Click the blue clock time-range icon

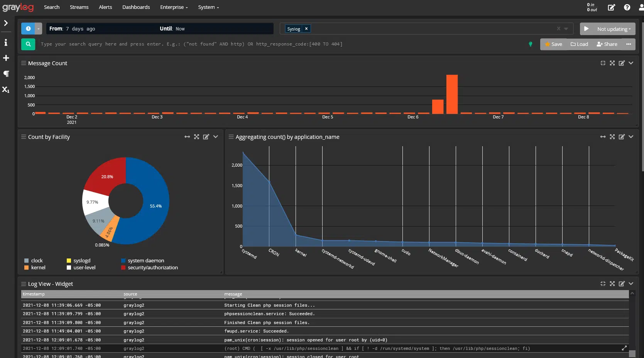point(28,29)
